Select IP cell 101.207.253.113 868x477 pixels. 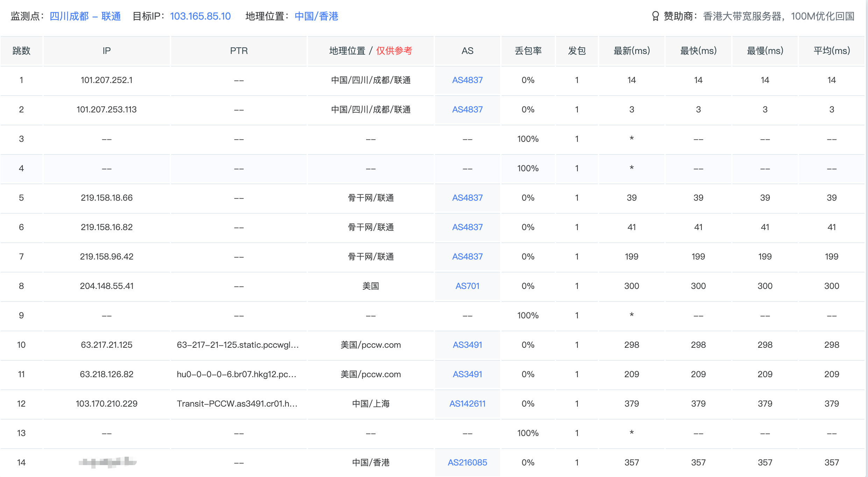point(107,110)
